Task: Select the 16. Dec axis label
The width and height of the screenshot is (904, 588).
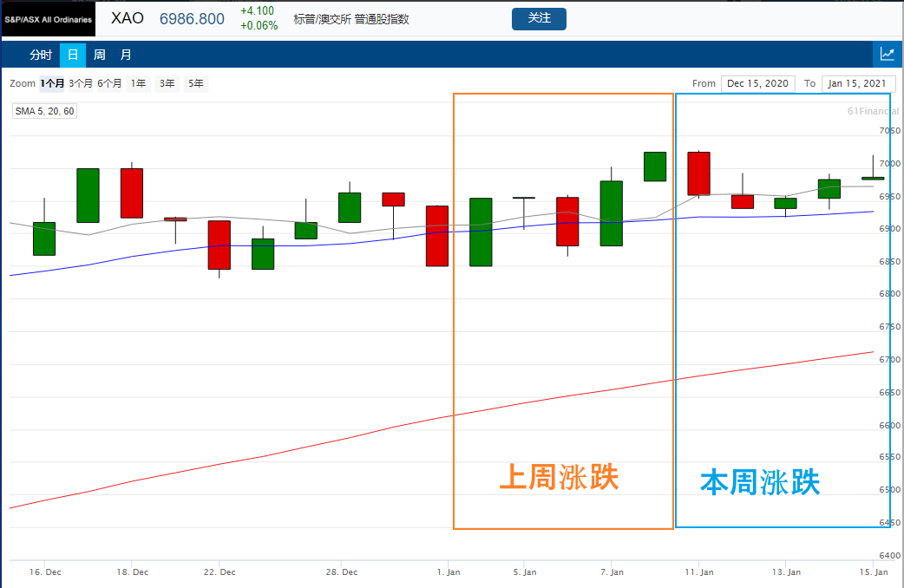Action: pos(45,572)
